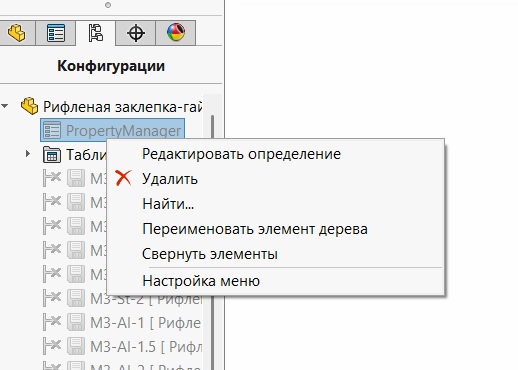
Task: Click the PropertyManager item list icon
Action: [x=52, y=130]
